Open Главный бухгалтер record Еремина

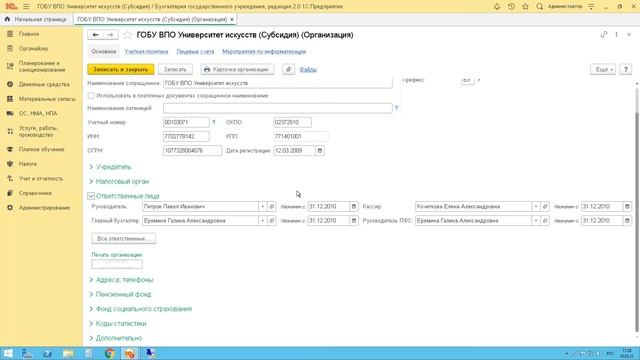(271, 220)
